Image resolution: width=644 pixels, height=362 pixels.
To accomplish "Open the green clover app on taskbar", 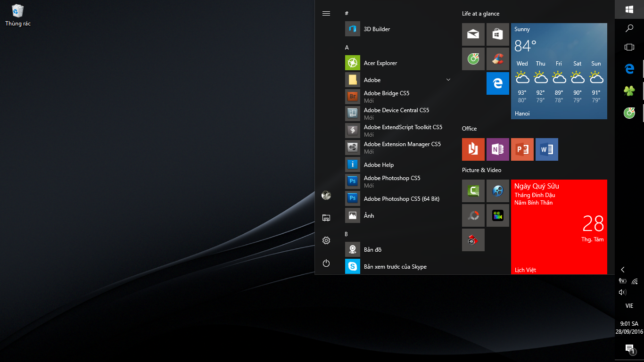I will point(629,91).
